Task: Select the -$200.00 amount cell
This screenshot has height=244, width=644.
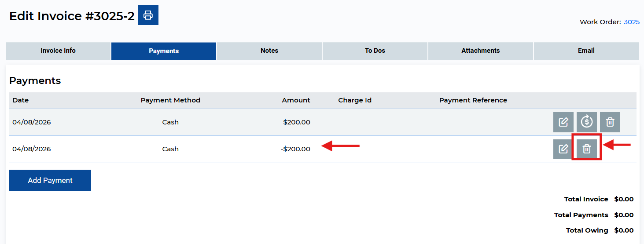Action: pos(295,149)
